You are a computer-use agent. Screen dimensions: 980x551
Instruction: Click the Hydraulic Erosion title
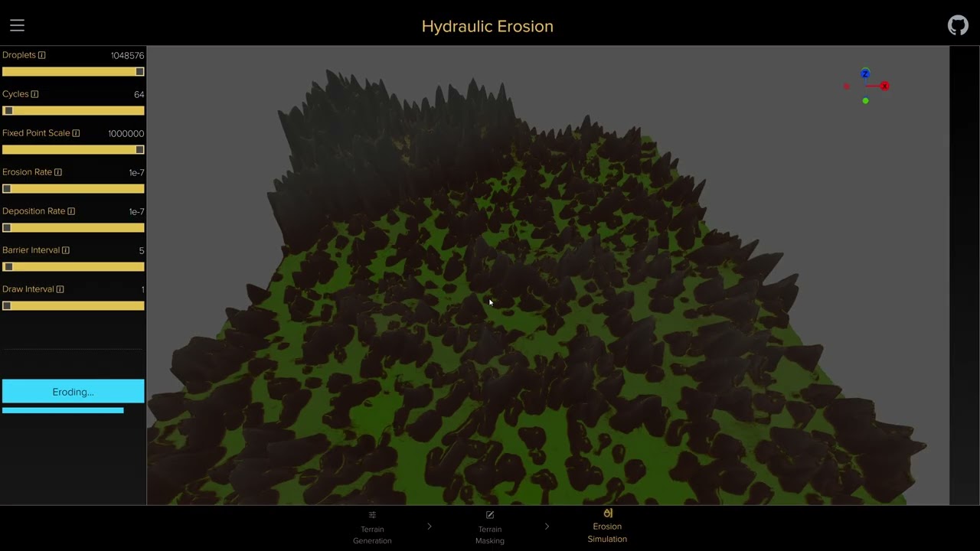click(488, 26)
